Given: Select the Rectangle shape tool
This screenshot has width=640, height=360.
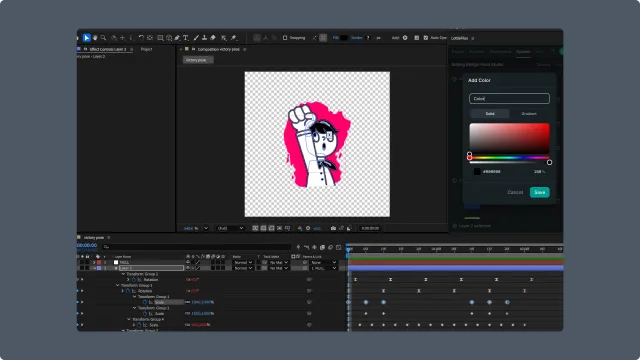Looking at the screenshot, I should 160,38.
